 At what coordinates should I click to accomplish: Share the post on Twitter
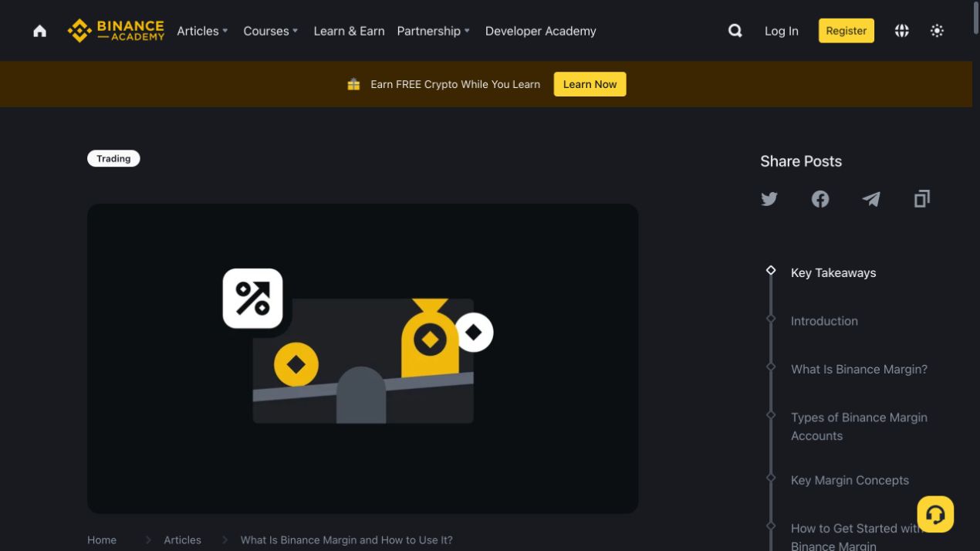[x=769, y=199]
